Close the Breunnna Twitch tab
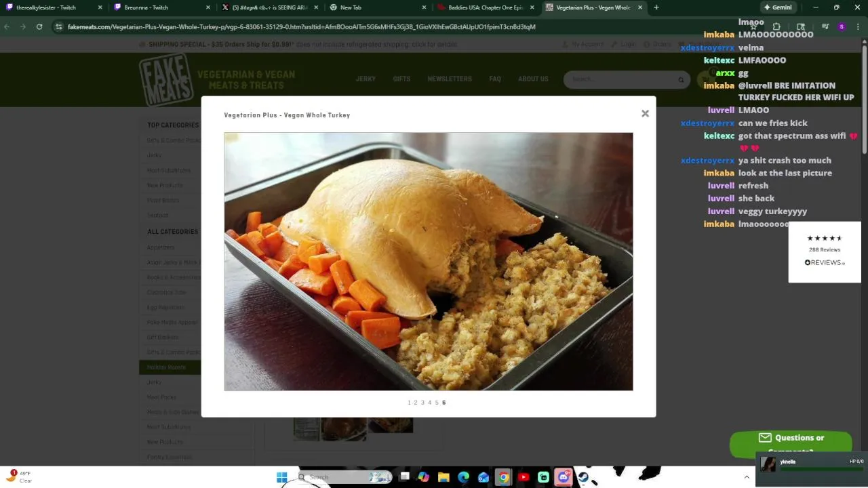This screenshot has height=488, width=868. tap(208, 7)
